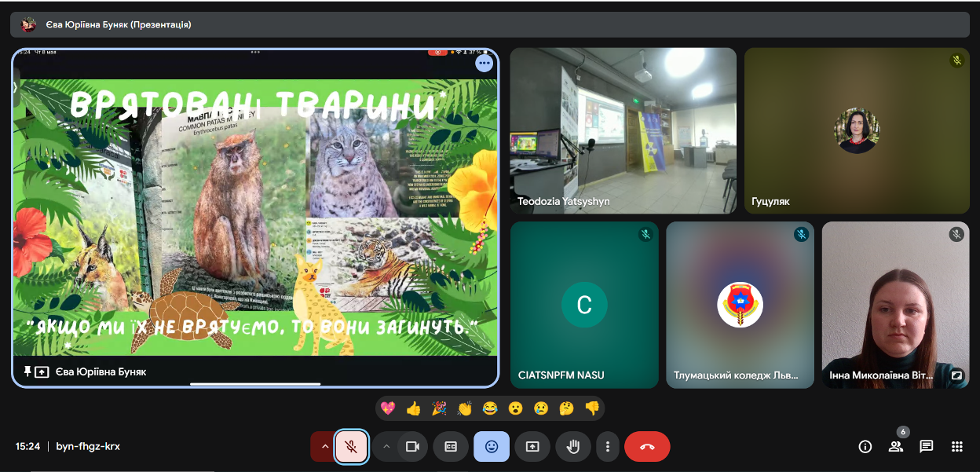Leave the call with the red hang-up button
The width and height of the screenshot is (980, 472).
click(x=647, y=446)
